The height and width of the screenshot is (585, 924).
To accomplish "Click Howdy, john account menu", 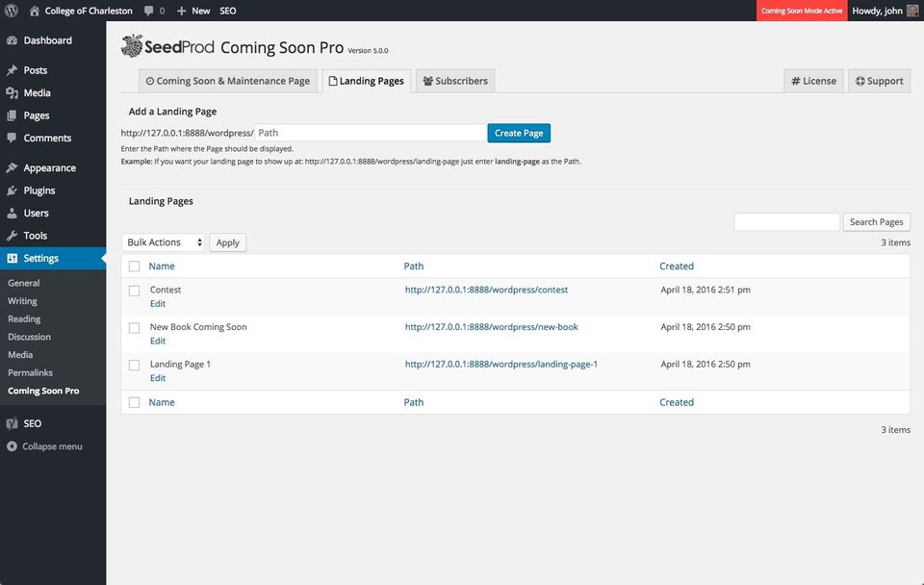I will click(885, 11).
